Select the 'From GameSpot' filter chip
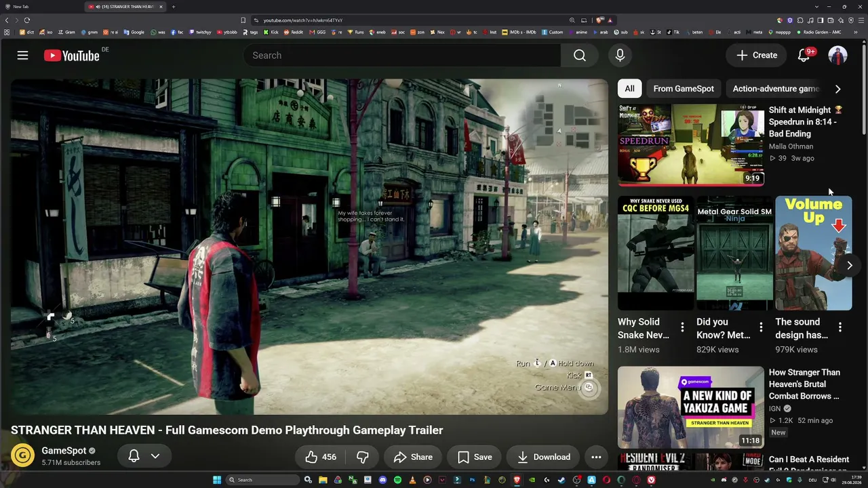The height and width of the screenshot is (488, 868). (x=684, y=89)
